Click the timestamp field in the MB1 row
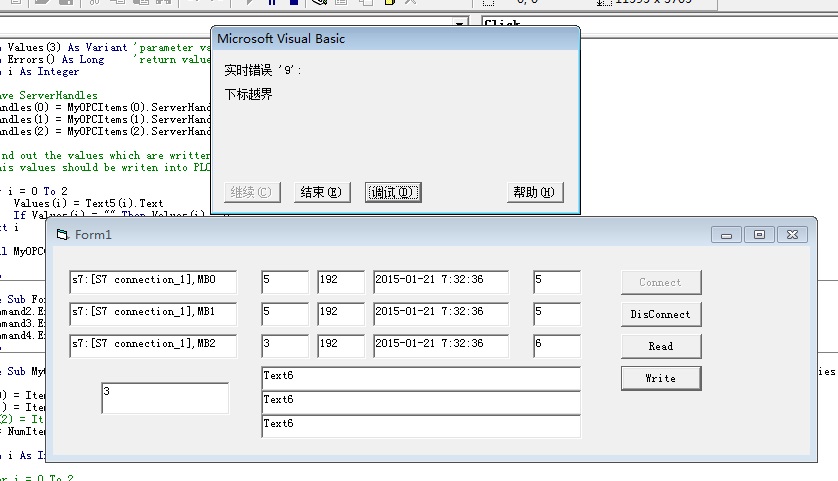Screen dimensions: 838x481 pyautogui.click(x=441, y=314)
